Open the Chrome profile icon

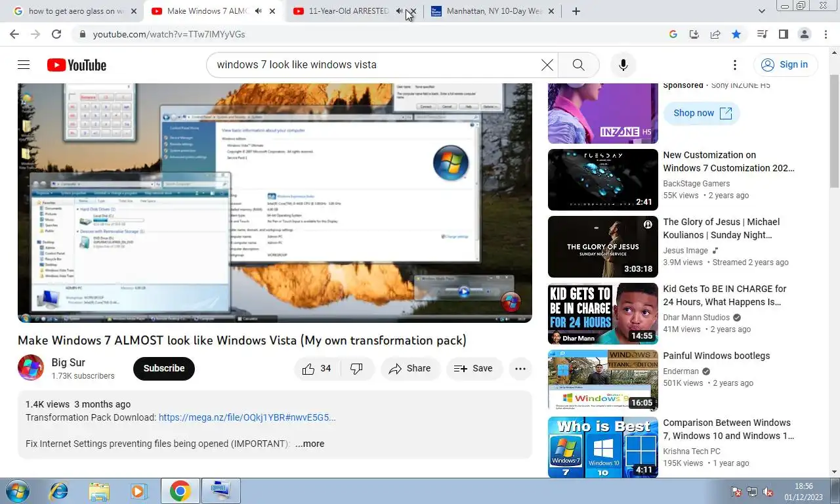coord(804,34)
